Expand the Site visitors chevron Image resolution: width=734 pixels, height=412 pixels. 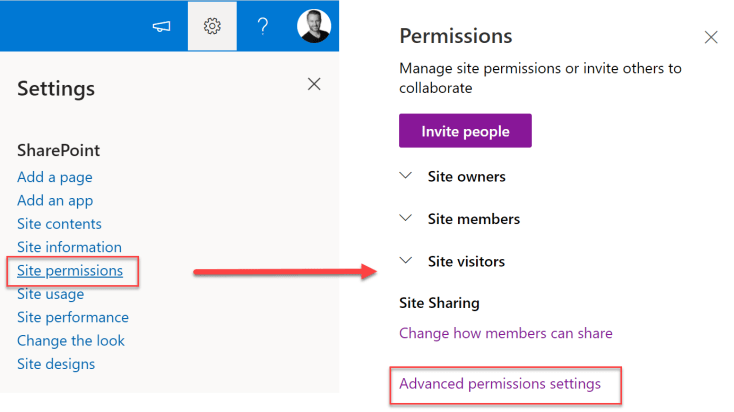tap(406, 261)
